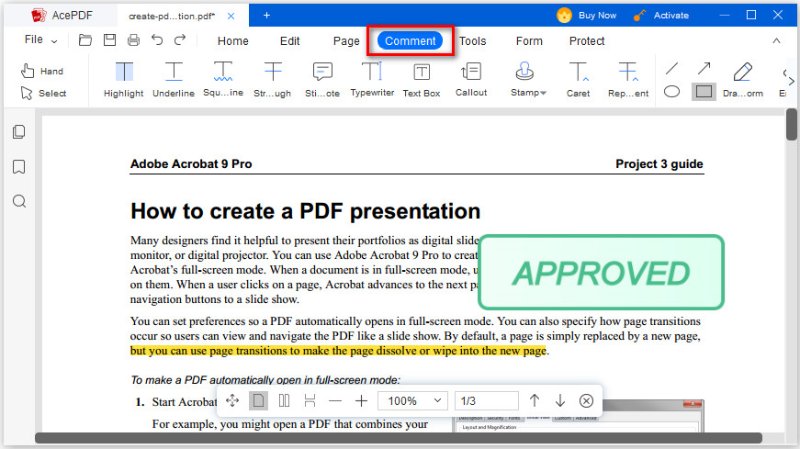This screenshot has height=449, width=800.
Task: Enable two-page view mode
Action: pyautogui.click(x=284, y=401)
